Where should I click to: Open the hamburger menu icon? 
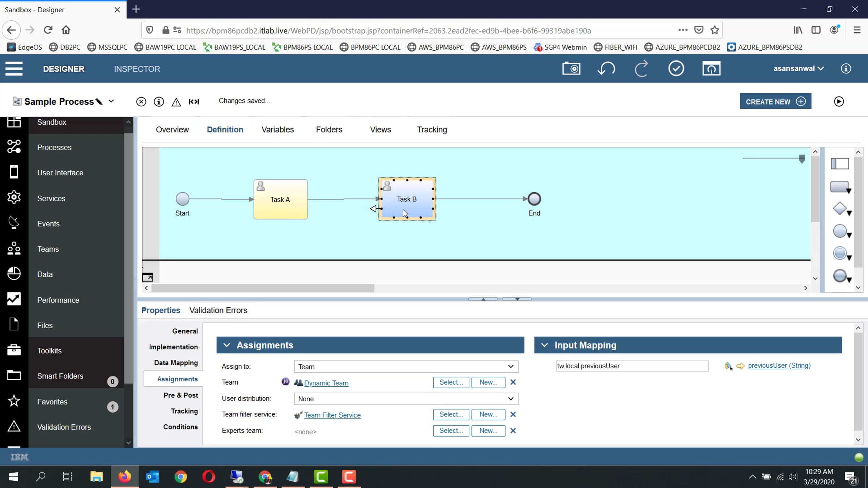click(x=14, y=68)
